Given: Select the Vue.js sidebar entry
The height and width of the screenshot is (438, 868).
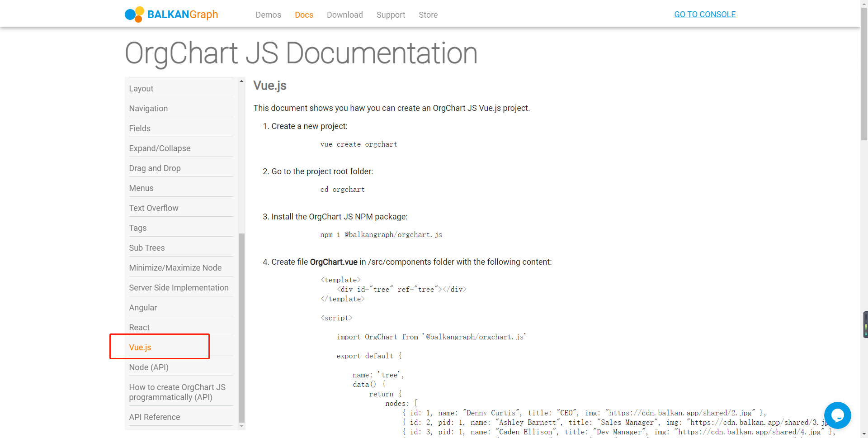Looking at the screenshot, I should (x=181, y=348).
